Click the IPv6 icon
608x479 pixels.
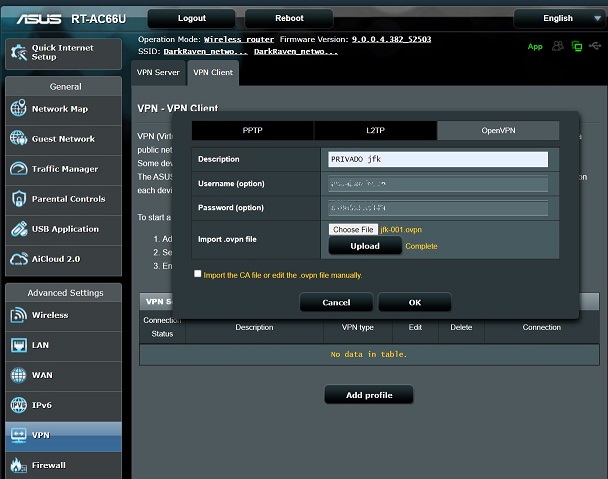(x=18, y=405)
